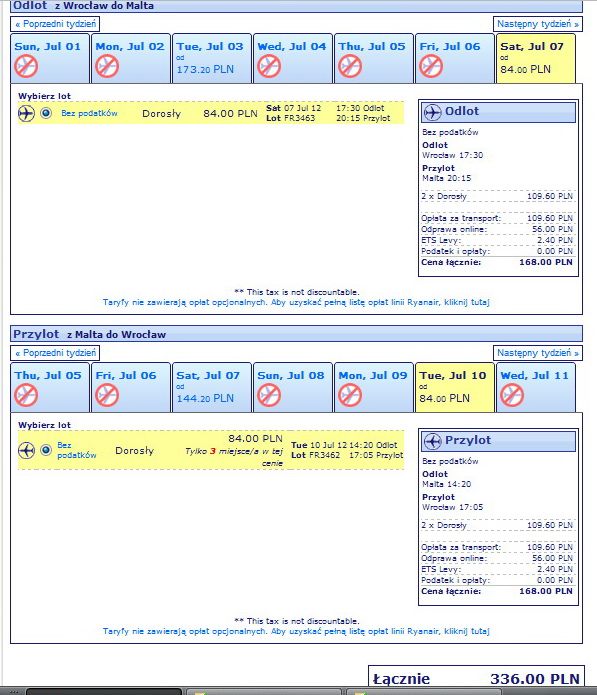Screen dimensions: 597x695
Task: Click the airplane icon beside outbound flight FR3463
Action: pos(26,113)
